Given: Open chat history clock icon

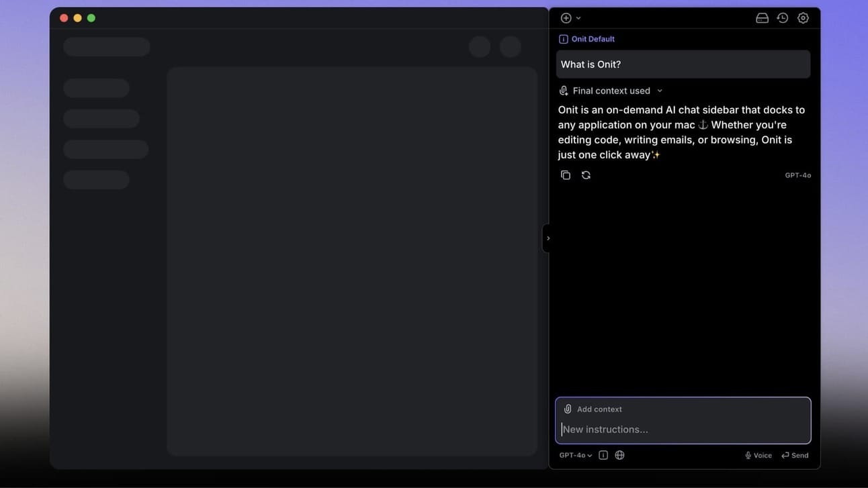Looking at the screenshot, I should (x=783, y=18).
